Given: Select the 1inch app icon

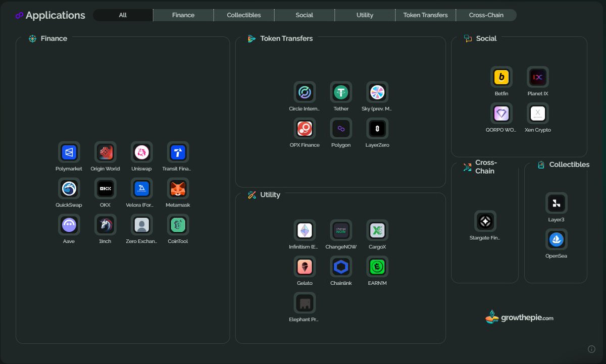Looking at the screenshot, I should pos(106,225).
